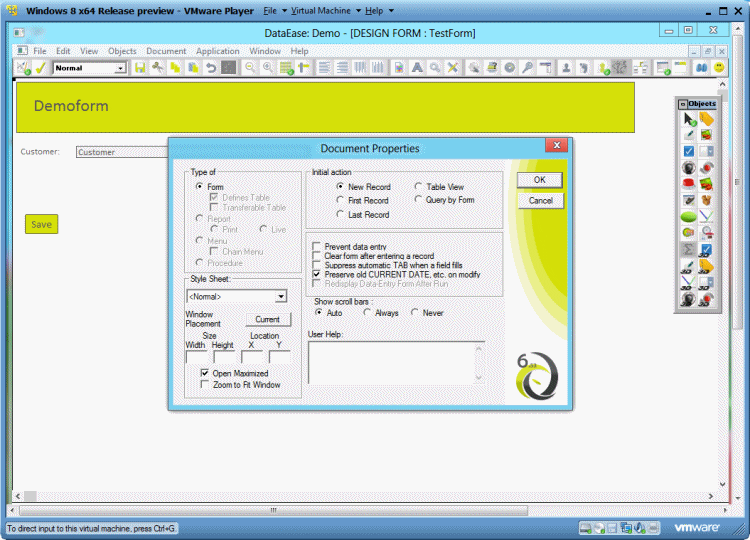The height and width of the screenshot is (540, 750).
Task: Open the Style Sheet <Normal> dropdown
Action: tap(281, 297)
